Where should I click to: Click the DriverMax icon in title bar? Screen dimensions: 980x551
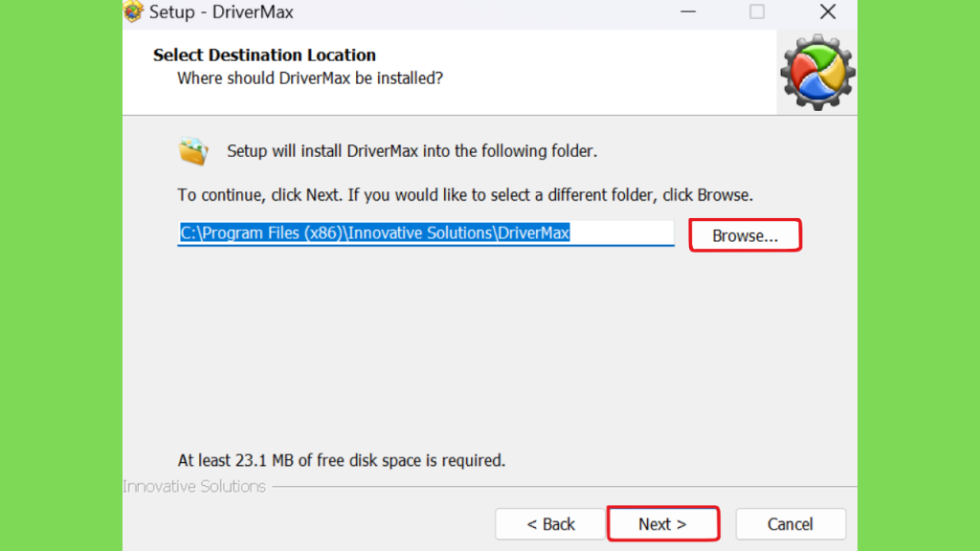pyautogui.click(x=132, y=11)
